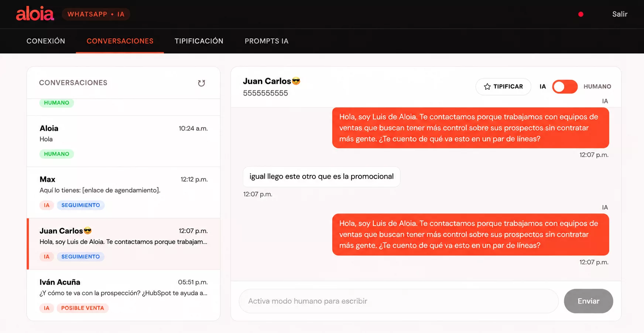Click the Conversaciones panel heading
644x333 pixels.
tap(73, 83)
